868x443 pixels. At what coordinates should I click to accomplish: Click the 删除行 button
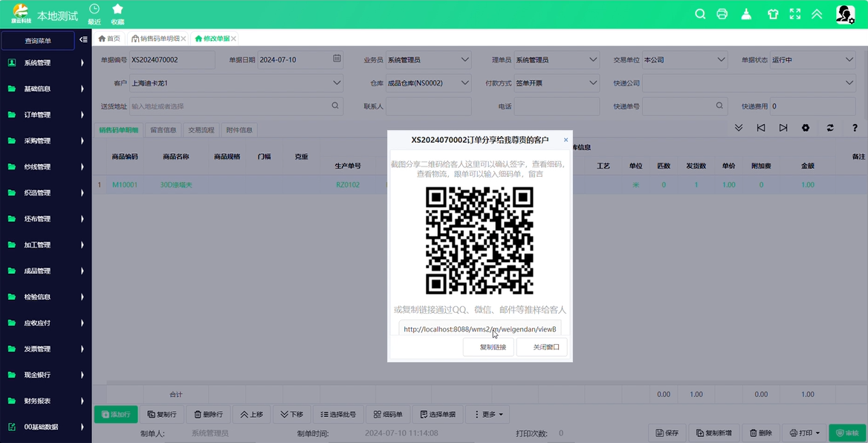(x=208, y=414)
